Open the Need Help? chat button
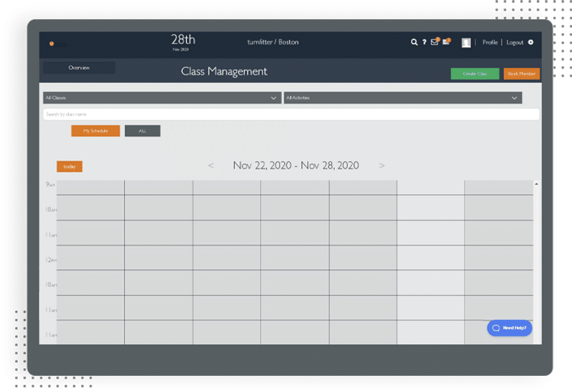 pos(509,328)
